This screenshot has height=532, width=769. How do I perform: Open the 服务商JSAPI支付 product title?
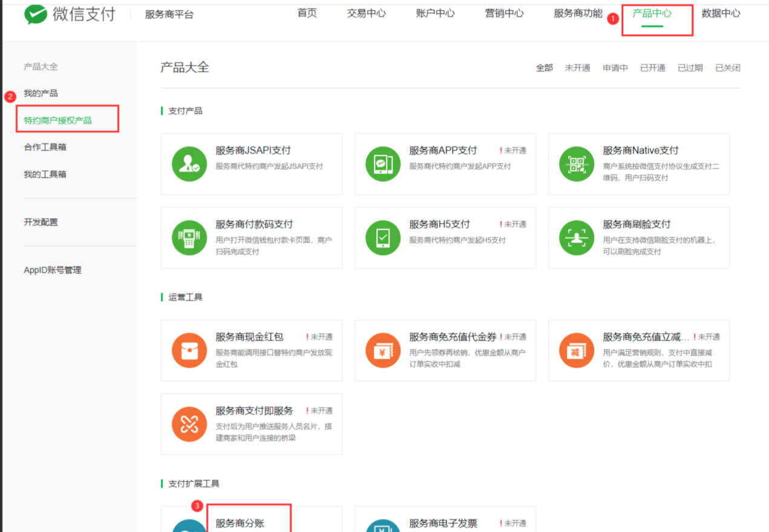point(253,151)
